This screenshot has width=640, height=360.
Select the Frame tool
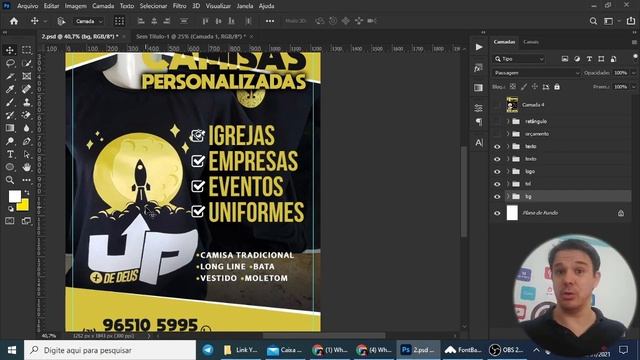pyautogui.click(x=27, y=76)
